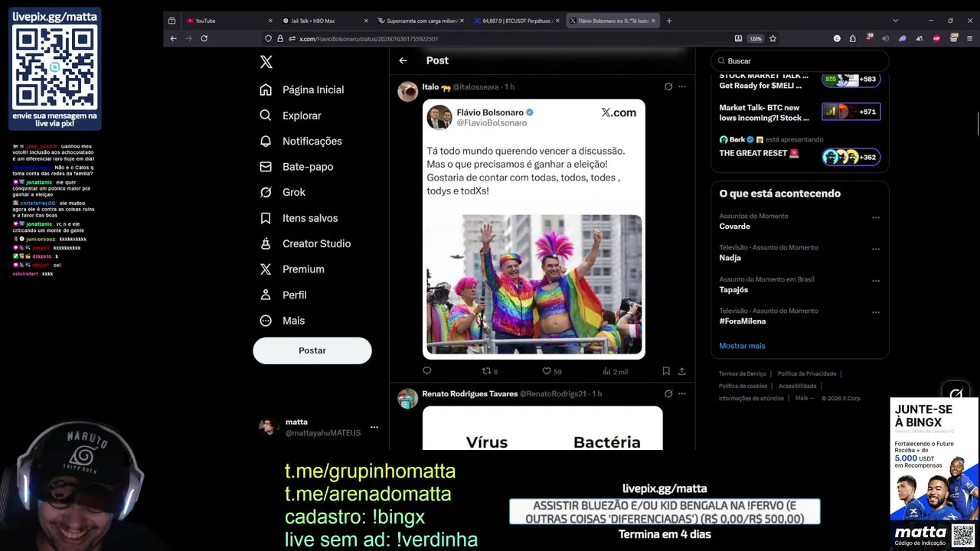Reply to Italo's post
Image resolution: width=980 pixels, height=551 pixels.
[427, 371]
